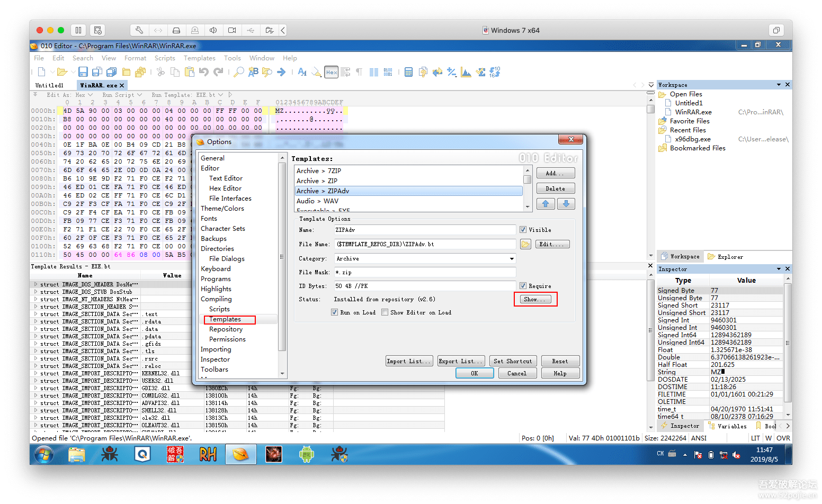The height and width of the screenshot is (504, 822).
Task: Click the New file icon in the toolbar
Action: (x=41, y=72)
